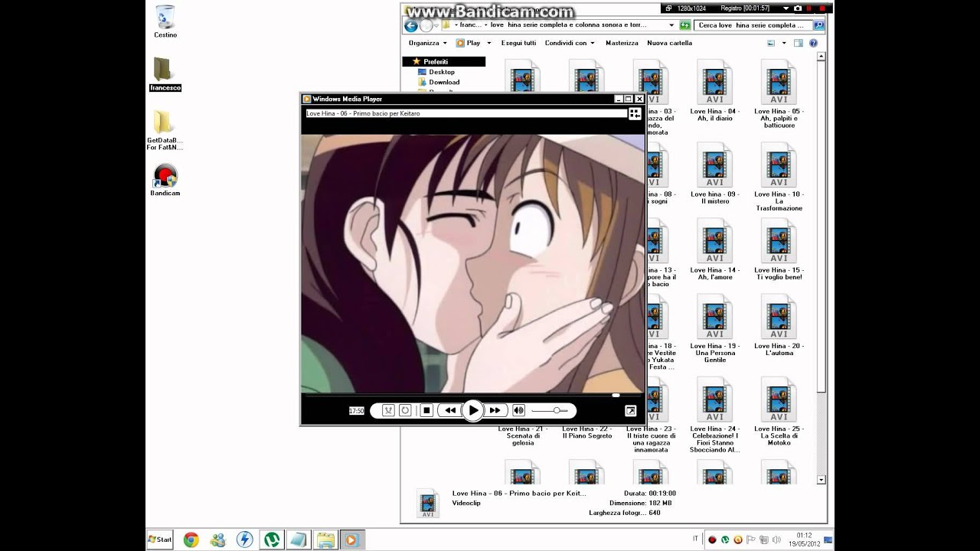Select file Love Hina - 09 - Il mistero

coord(714,173)
